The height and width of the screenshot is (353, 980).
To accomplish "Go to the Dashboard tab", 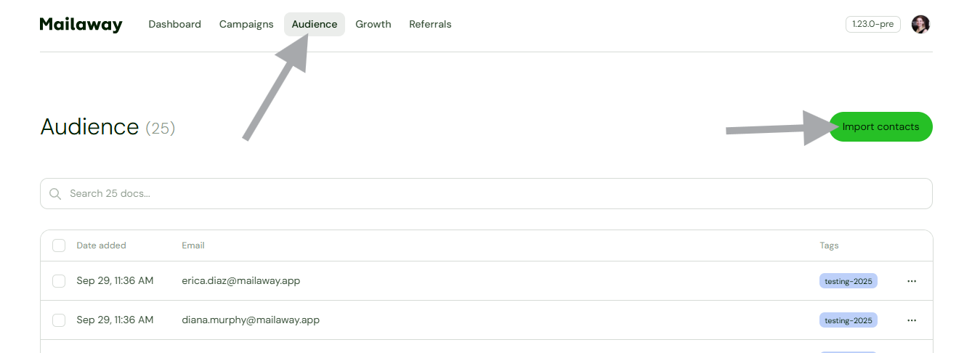I will coord(174,24).
